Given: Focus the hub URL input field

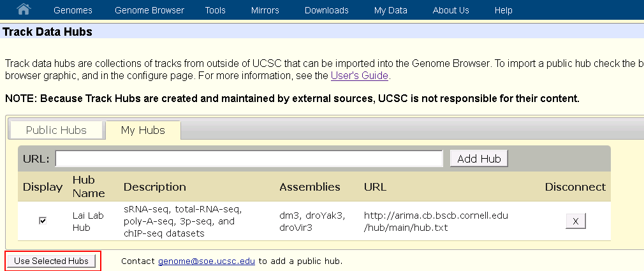Looking at the screenshot, I should [x=249, y=159].
